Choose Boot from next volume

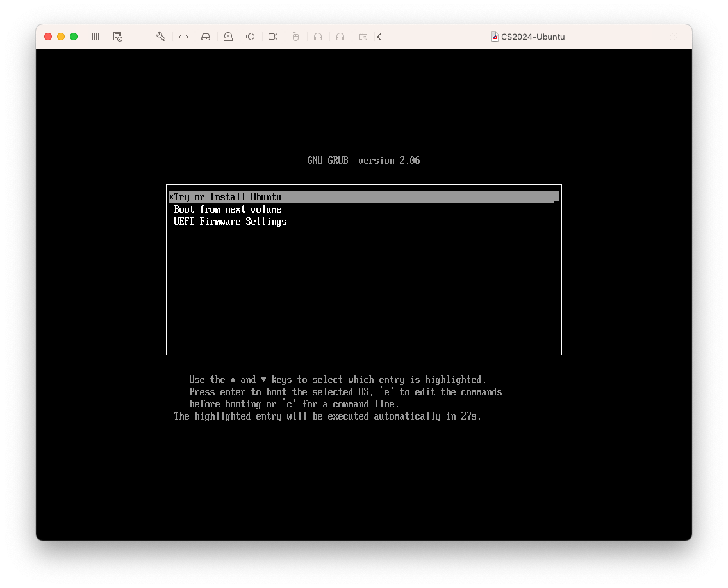pos(228,209)
